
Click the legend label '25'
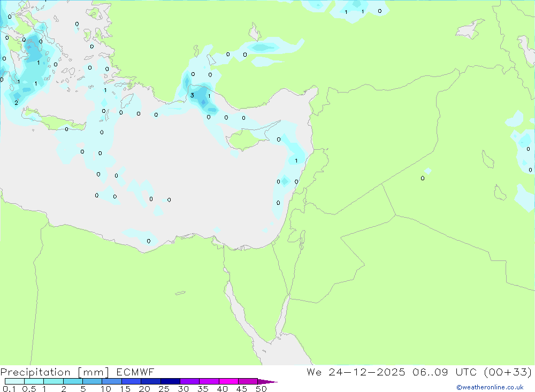[164, 389]
